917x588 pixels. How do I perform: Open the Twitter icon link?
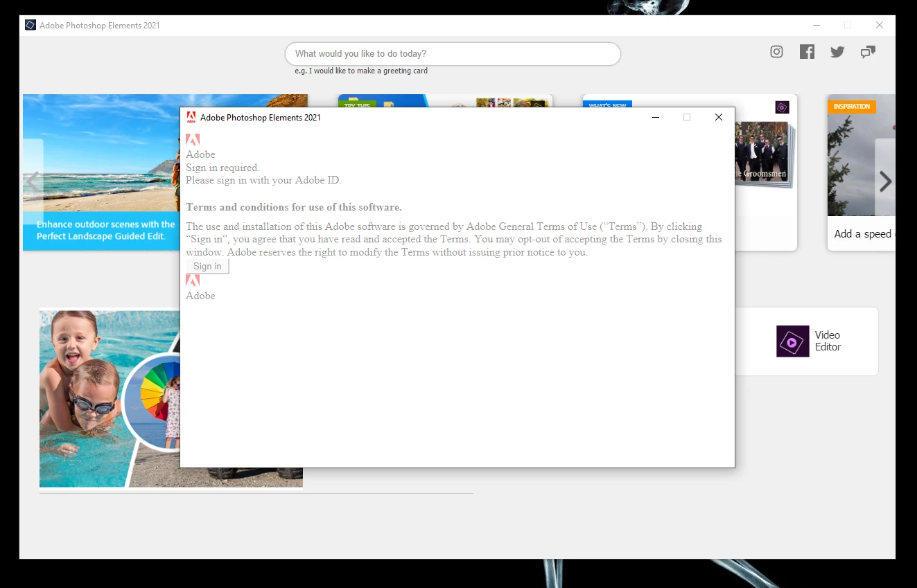(x=837, y=52)
